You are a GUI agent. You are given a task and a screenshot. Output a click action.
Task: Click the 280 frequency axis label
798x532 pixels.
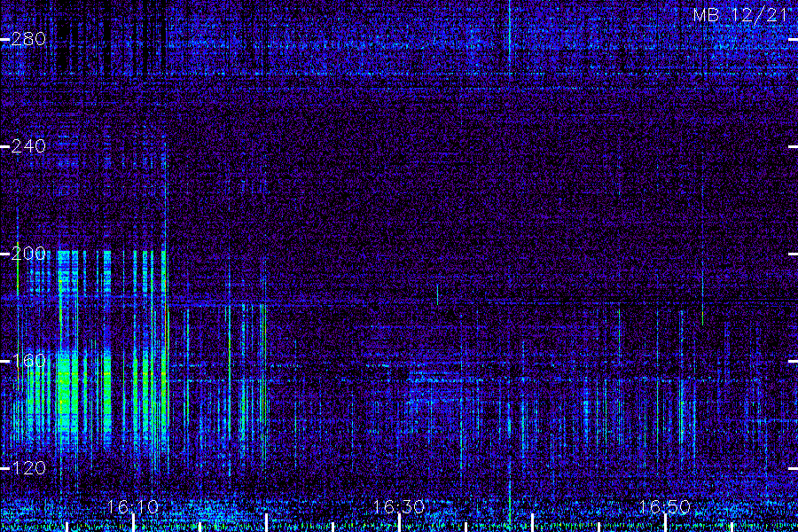click(28, 39)
